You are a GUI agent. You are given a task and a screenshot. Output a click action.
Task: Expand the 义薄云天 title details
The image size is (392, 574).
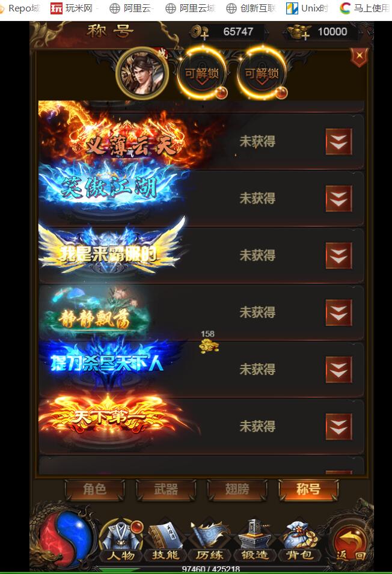339,141
